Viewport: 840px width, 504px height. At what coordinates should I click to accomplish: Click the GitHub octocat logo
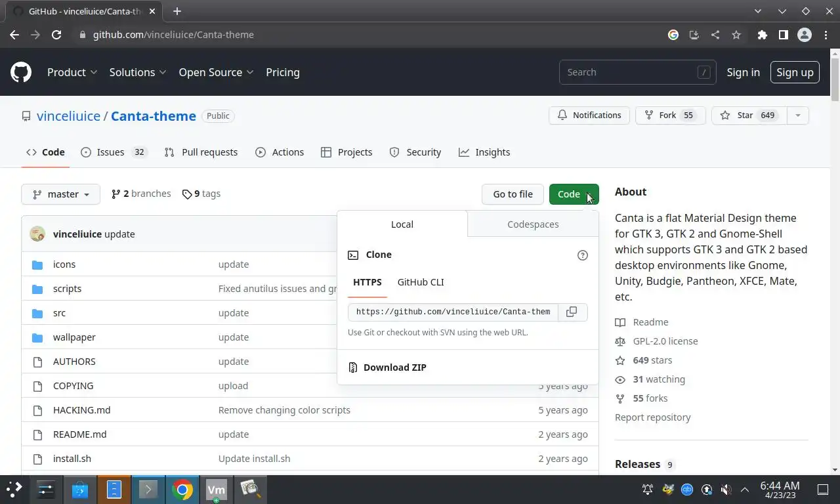tap(21, 72)
